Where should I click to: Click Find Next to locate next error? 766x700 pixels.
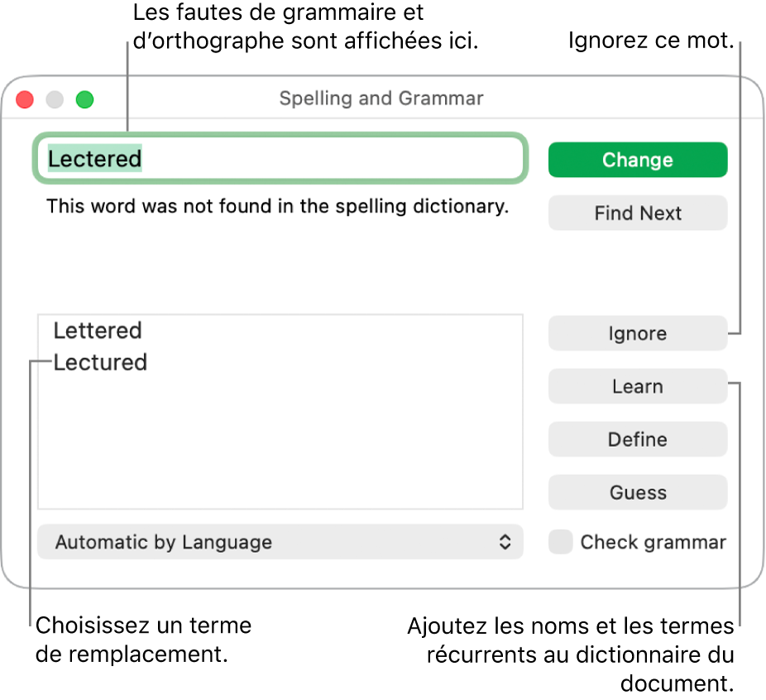[637, 213]
